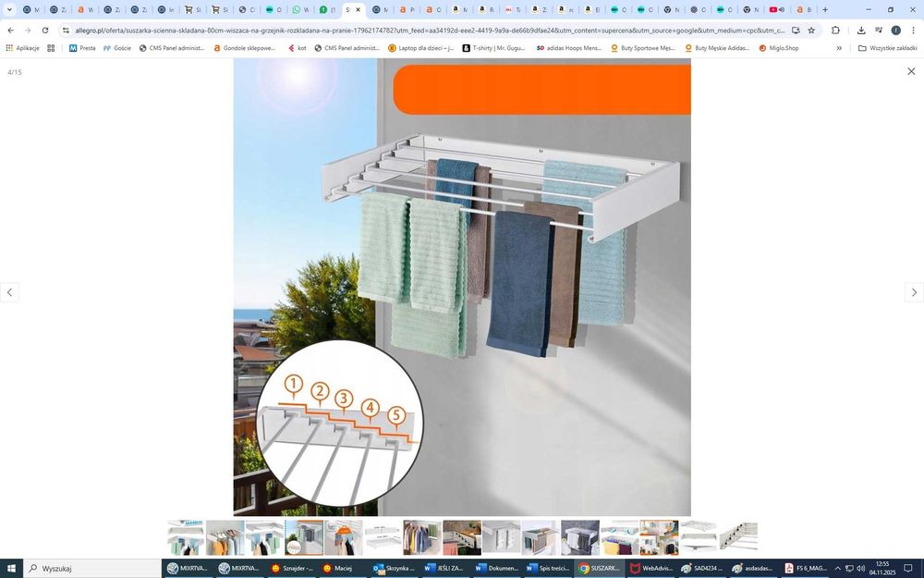Show the next gallery image

[914, 292]
